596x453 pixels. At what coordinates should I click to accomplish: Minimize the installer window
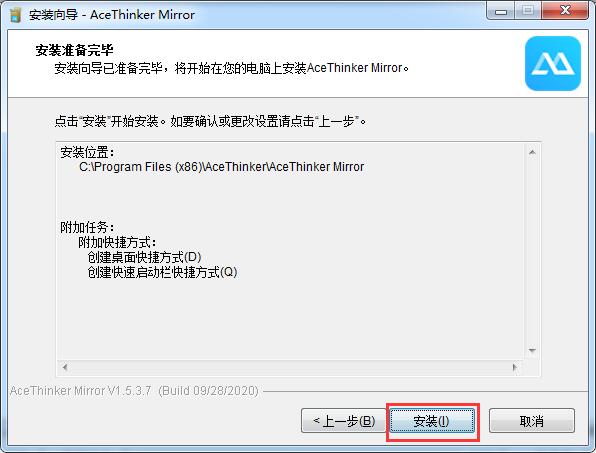tap(500, 11)
